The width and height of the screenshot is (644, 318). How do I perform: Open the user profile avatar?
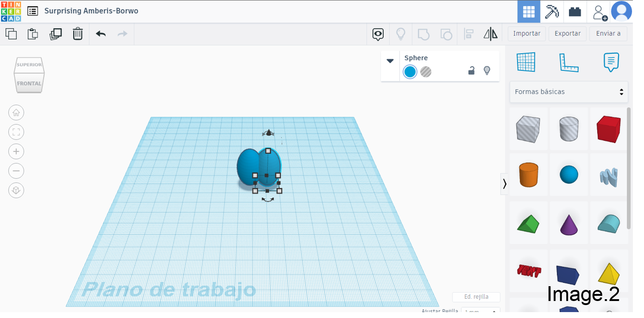point(621,11)
